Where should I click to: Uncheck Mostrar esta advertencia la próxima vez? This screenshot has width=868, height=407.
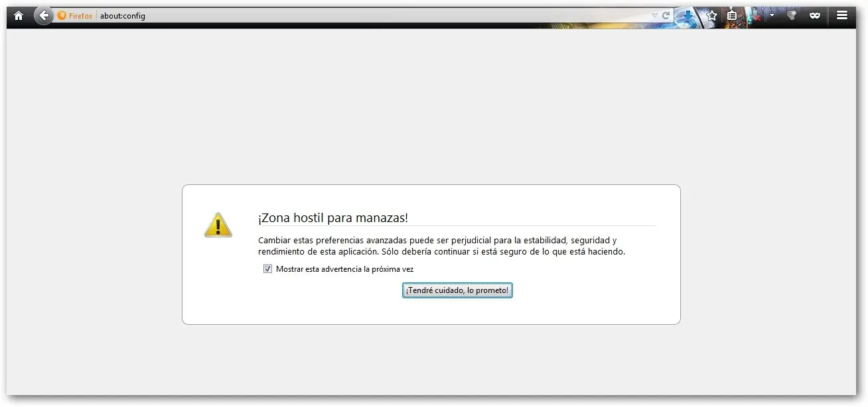(267, 269)
